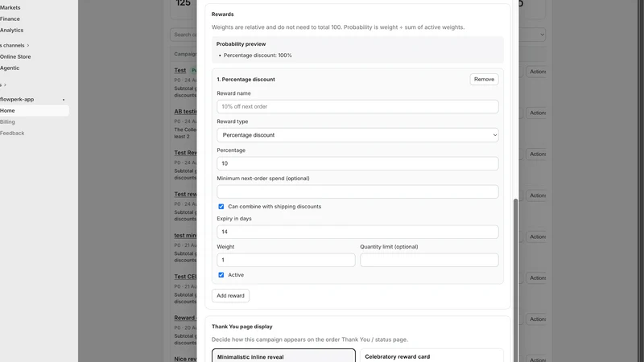Click the campaign search field

[184, 35]
